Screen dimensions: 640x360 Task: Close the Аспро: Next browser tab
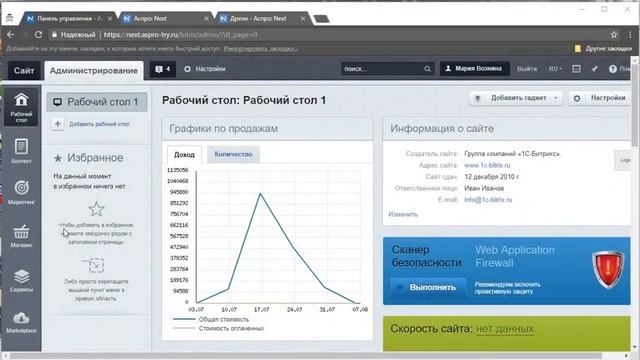click(206, 18)
